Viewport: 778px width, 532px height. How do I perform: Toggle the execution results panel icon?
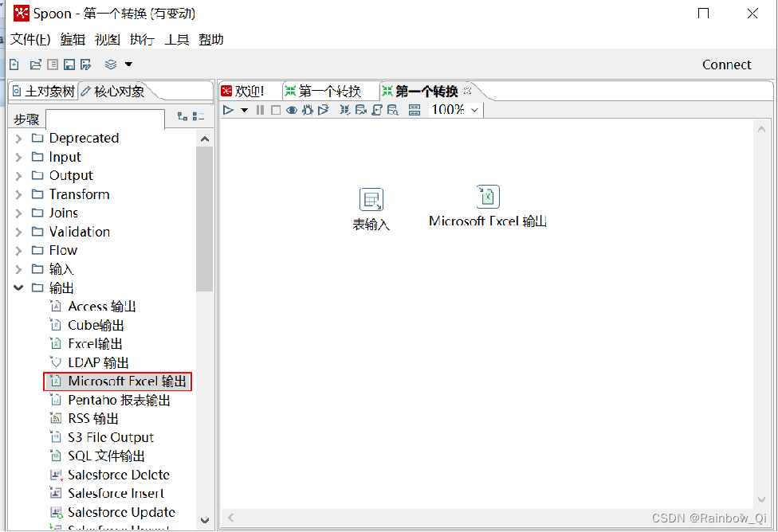click(415, 110)
